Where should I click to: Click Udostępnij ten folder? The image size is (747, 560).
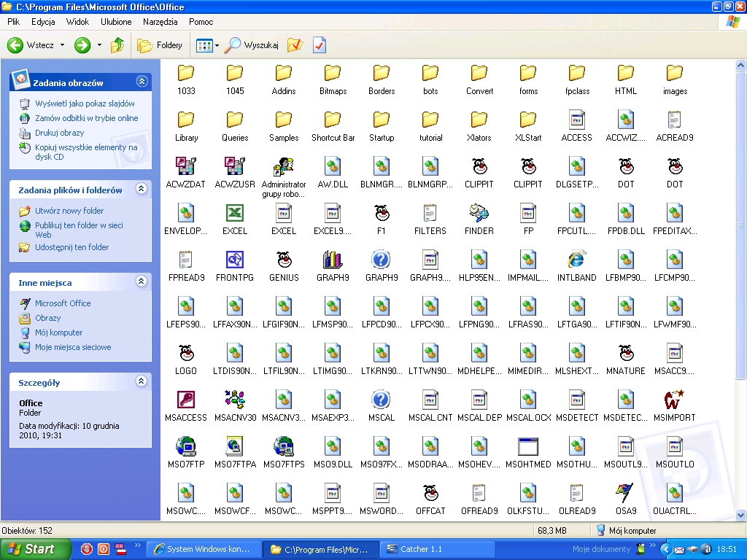click(x=72, y=247)
